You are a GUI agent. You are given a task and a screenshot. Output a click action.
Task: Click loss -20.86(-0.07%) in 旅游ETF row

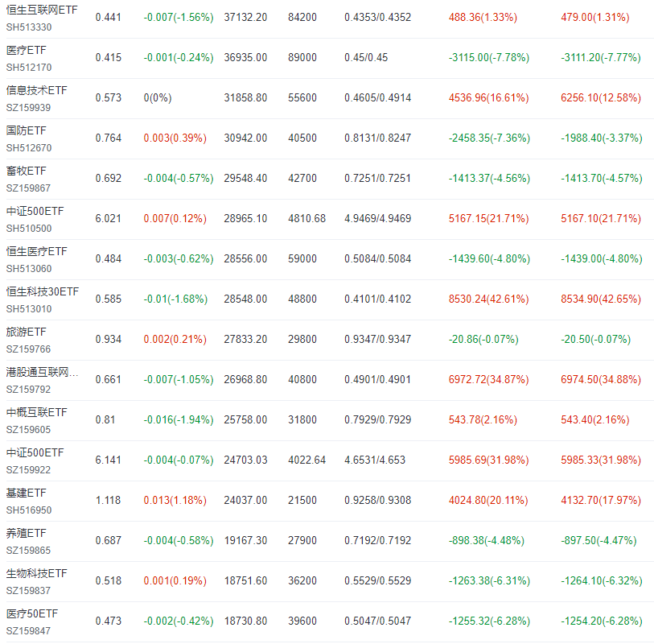[x=483, y=340]
